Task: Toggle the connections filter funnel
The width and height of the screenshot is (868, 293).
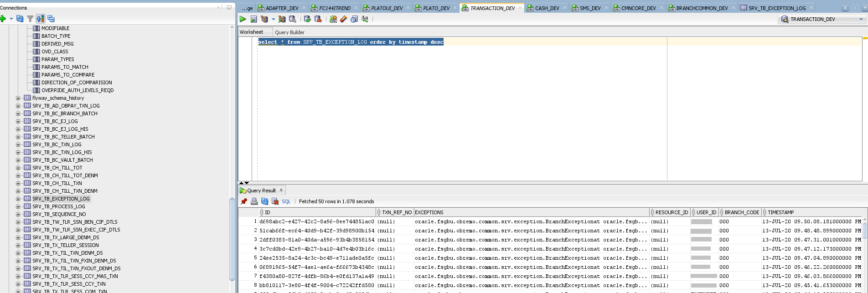Action: [x=30, y=19]
